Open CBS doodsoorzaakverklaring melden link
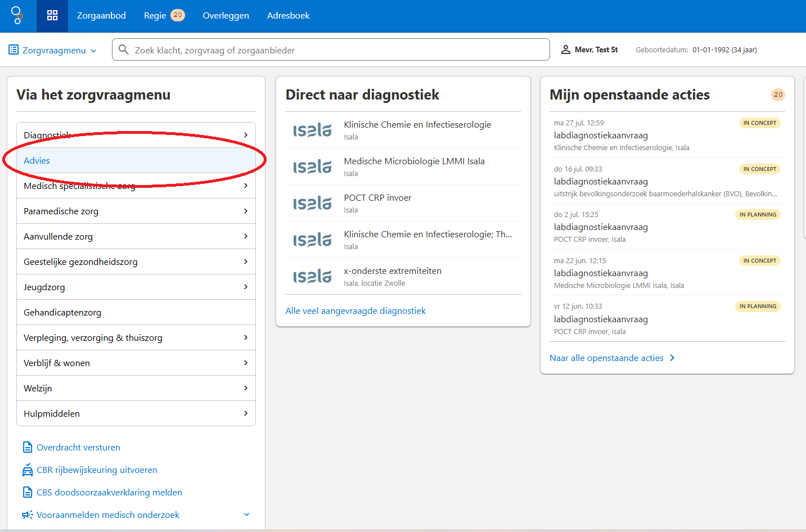This screenshot has width=806, height=532. [109, 492]
